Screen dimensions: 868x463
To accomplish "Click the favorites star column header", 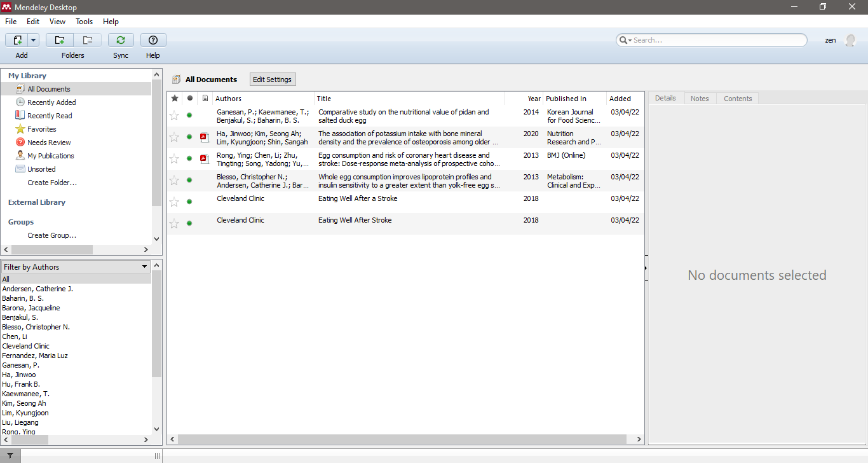I will (x=175, y=99).
